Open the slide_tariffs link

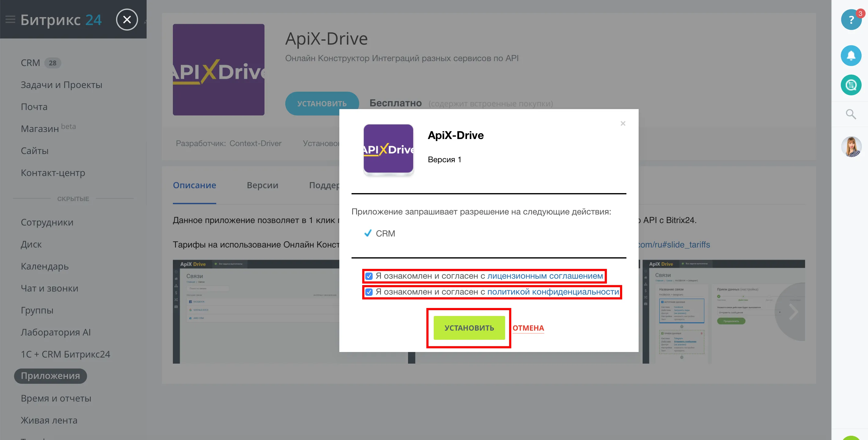(674, 245)
